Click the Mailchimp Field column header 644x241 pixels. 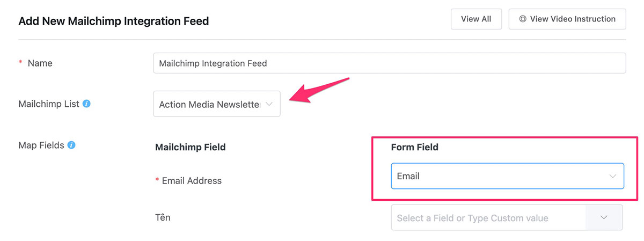(190, 147)
